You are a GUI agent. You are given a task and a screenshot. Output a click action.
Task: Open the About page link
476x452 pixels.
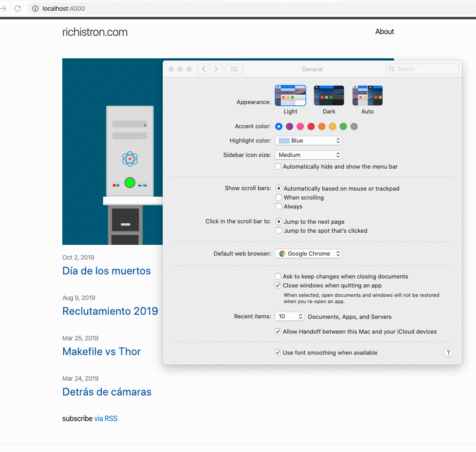(x=384, y=31)
